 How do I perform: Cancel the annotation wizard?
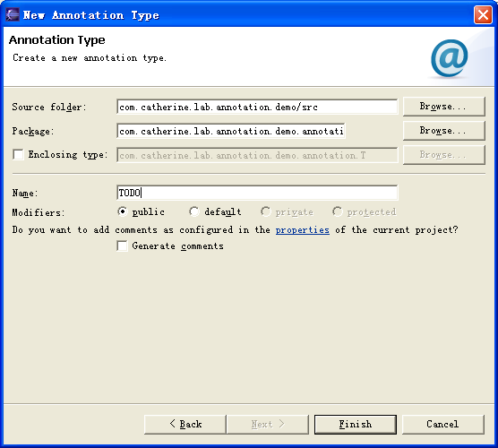(443, 424)
